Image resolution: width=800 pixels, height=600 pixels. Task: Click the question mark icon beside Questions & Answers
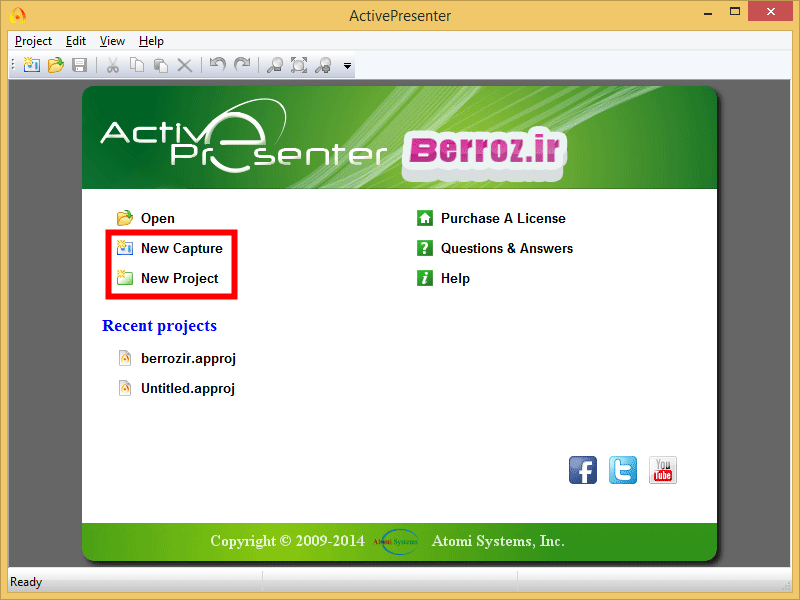[x=424, y=248]
